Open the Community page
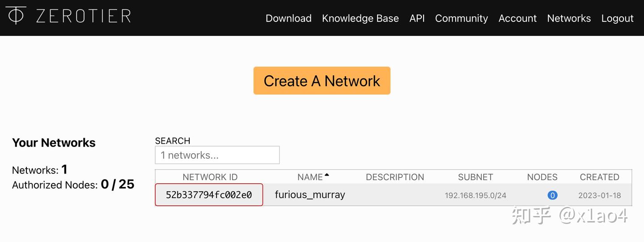This screenshot has width=644, height=242. (x=461, y=18)
